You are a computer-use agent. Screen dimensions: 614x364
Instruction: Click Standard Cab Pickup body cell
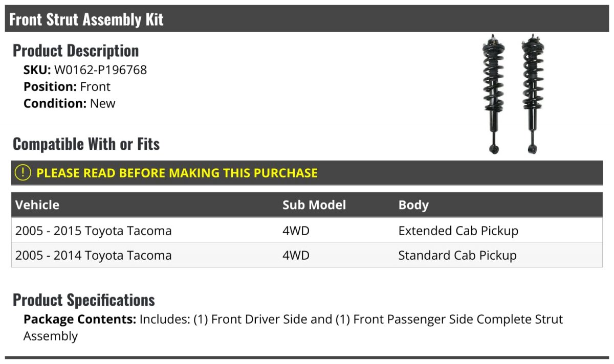(x=457, y=255)
